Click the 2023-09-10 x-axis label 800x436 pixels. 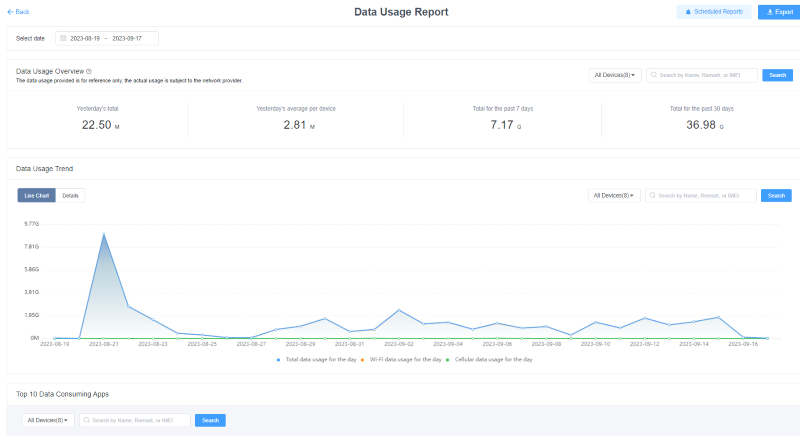[595, 344]
